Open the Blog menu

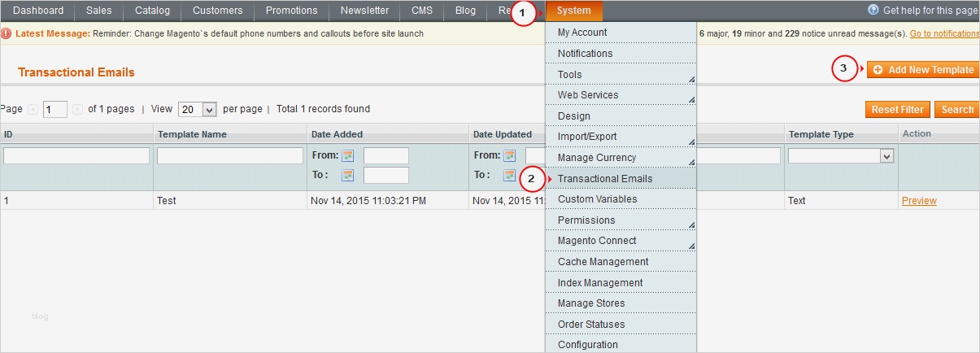pos(466,11)
